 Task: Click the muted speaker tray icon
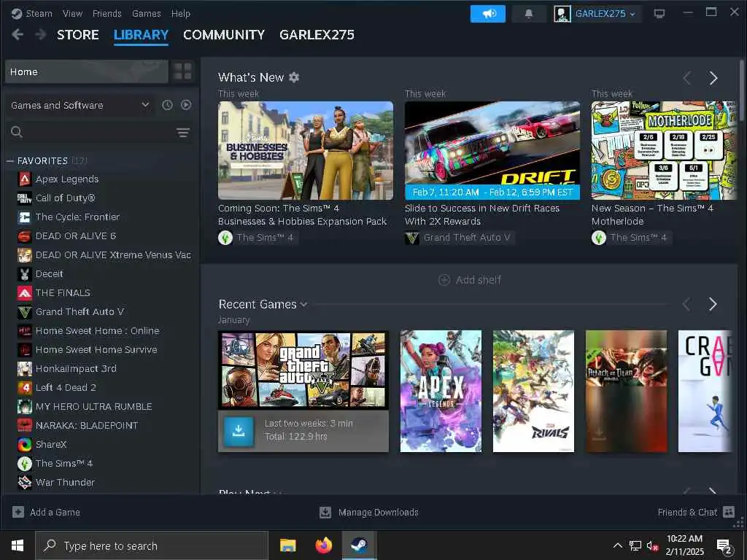[653, 545]
